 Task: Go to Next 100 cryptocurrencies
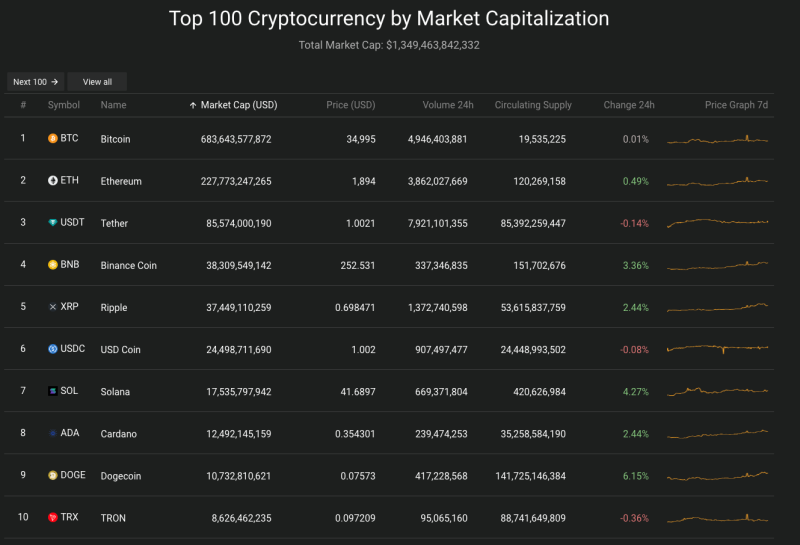coord(35,82)
